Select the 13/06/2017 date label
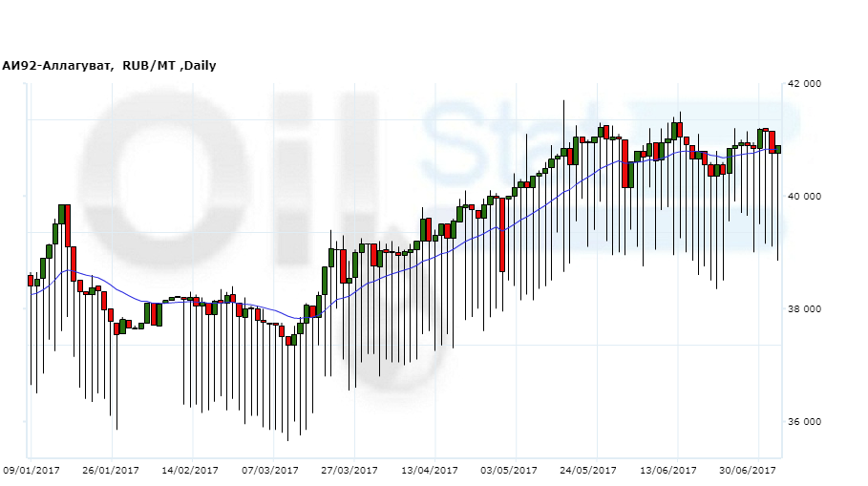868x486 pixels. (668, 471)
